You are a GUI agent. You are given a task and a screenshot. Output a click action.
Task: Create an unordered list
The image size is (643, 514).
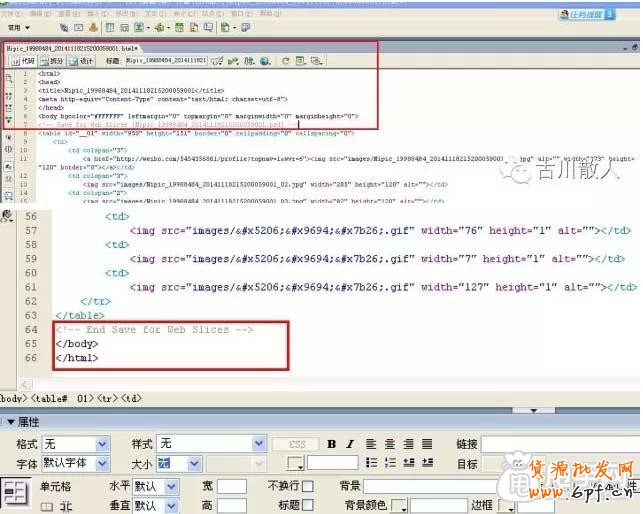[x=372, y=463]
